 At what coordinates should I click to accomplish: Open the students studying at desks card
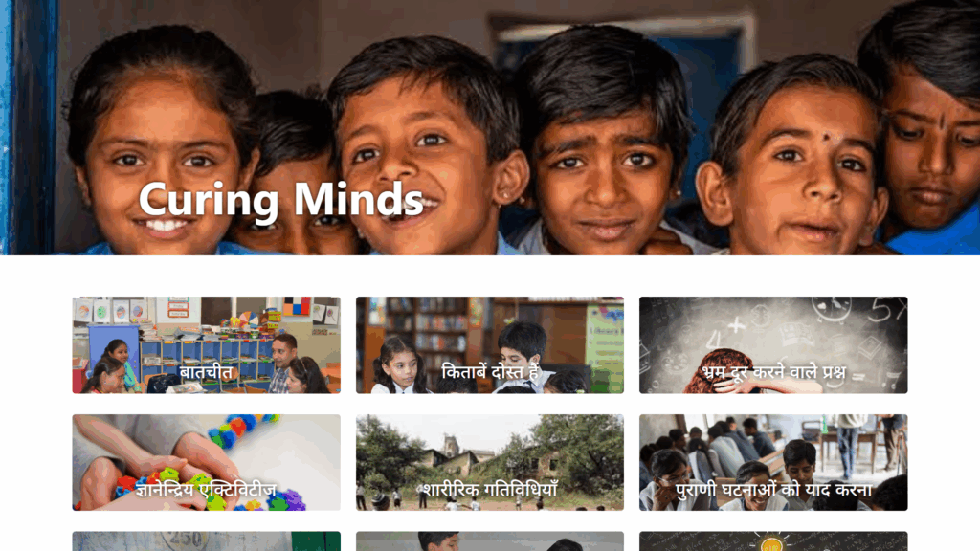click(773, 462)
